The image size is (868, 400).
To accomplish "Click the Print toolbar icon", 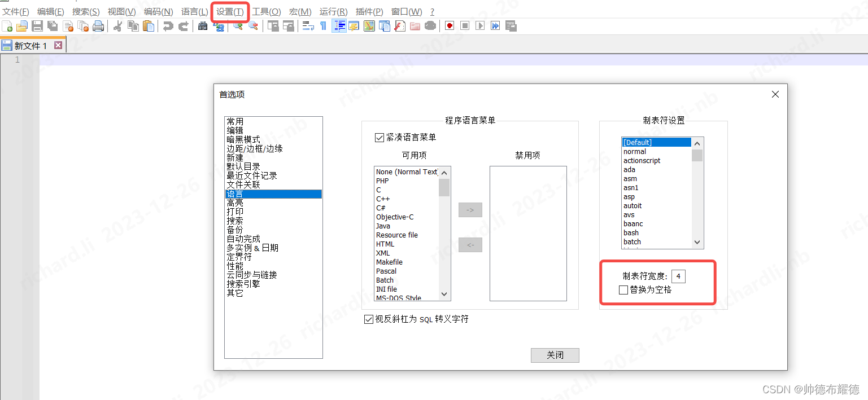I will point(99,26).
